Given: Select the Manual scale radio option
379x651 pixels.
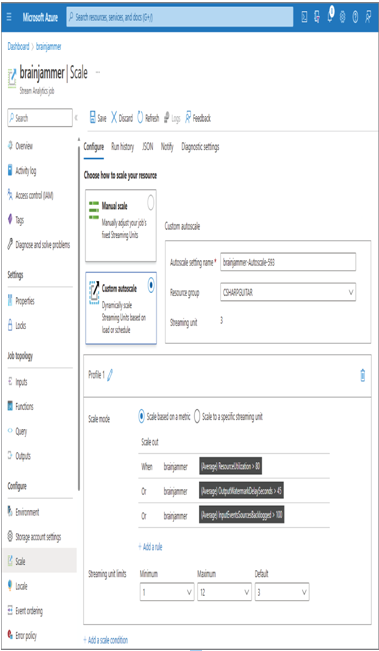Looking at the screenshot, I should pos(150,203).
